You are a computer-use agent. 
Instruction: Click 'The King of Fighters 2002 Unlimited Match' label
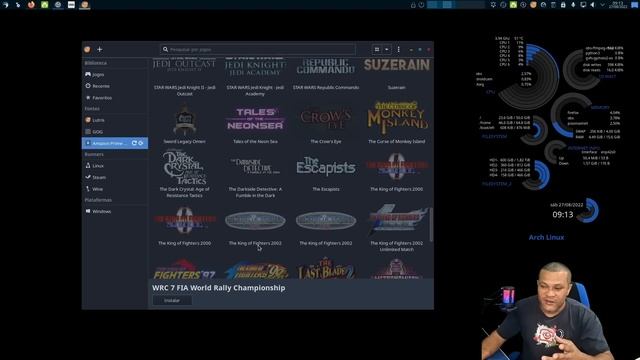[397, 246]
